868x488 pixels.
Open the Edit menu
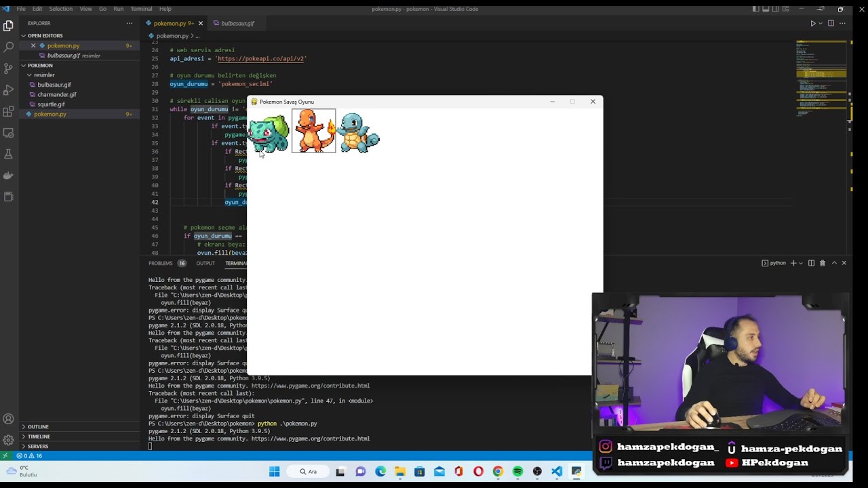[37, 9]
